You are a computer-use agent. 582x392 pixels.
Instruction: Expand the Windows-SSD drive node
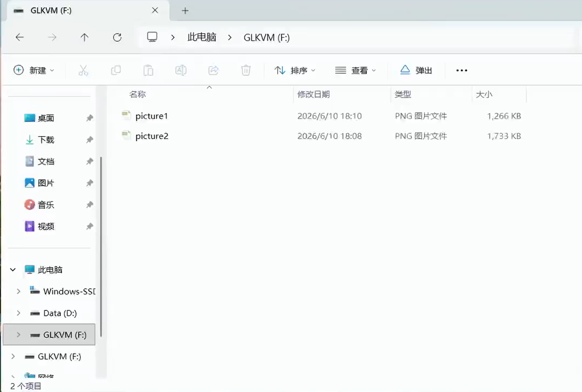(18, 291)
